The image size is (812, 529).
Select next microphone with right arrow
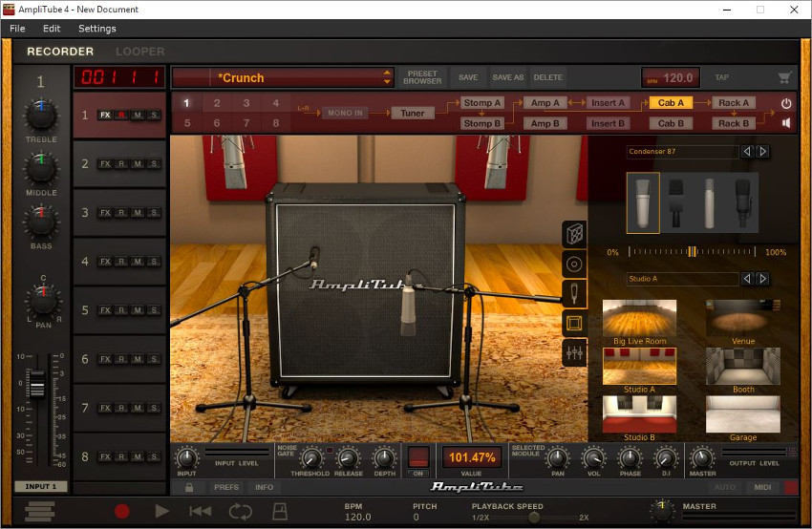[763, 152]
